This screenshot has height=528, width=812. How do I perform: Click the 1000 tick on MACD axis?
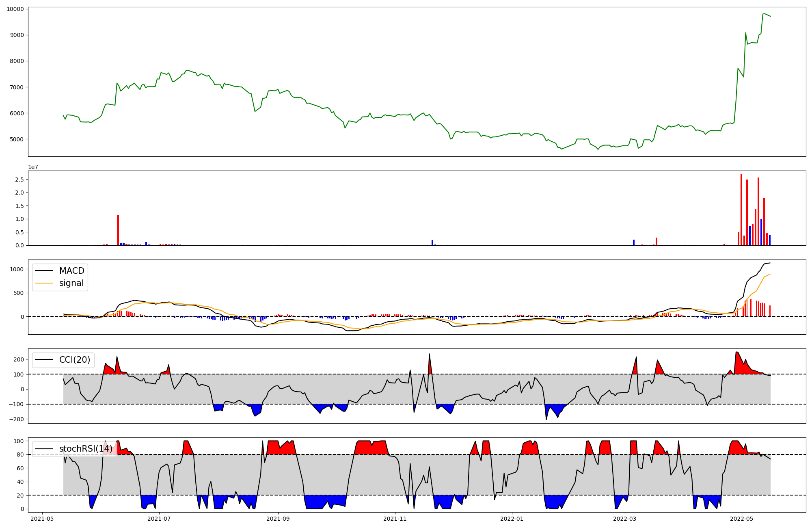click(x=17, y=269)
